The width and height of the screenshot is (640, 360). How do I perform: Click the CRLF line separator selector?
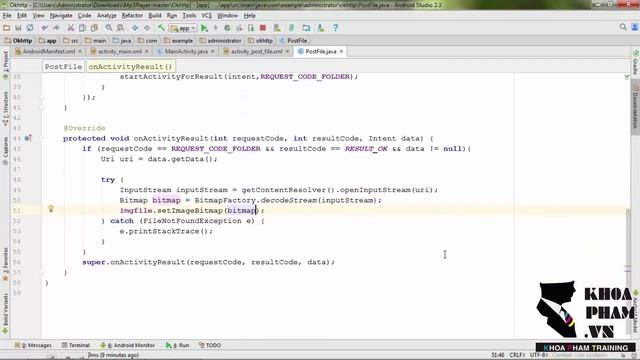click(517, 355)
